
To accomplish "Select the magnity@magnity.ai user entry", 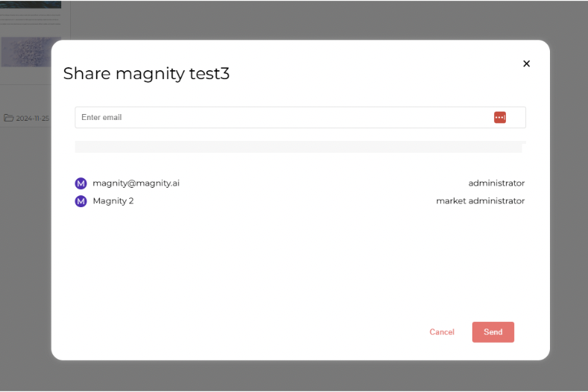I will 136,183.
